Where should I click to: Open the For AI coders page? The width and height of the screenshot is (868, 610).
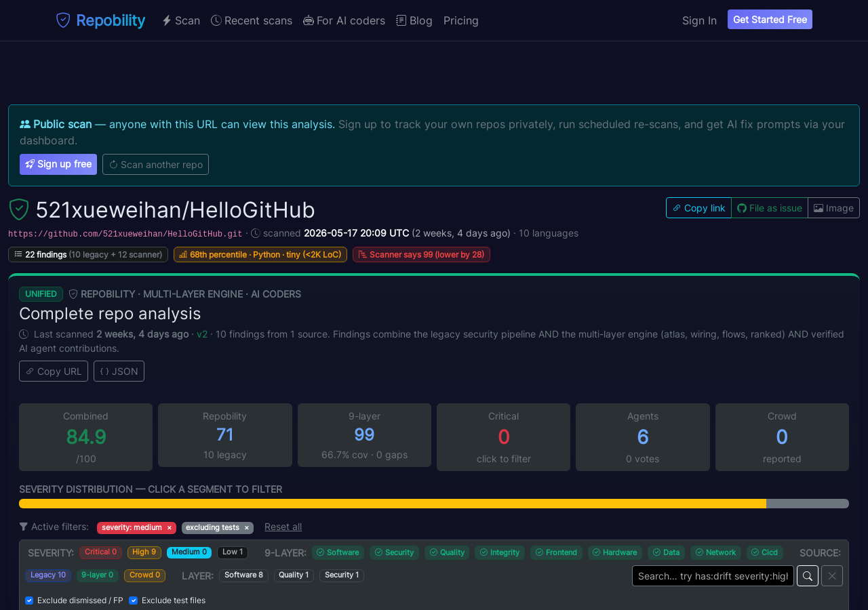pyautogui.click(x=344, y=20)
